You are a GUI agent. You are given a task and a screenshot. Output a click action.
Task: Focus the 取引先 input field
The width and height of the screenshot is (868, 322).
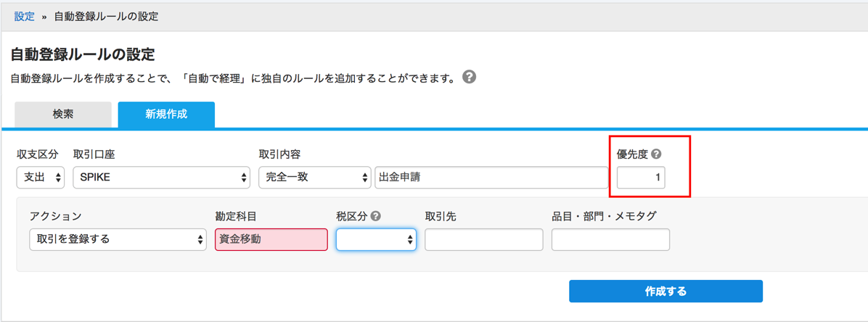coord(484,239)
